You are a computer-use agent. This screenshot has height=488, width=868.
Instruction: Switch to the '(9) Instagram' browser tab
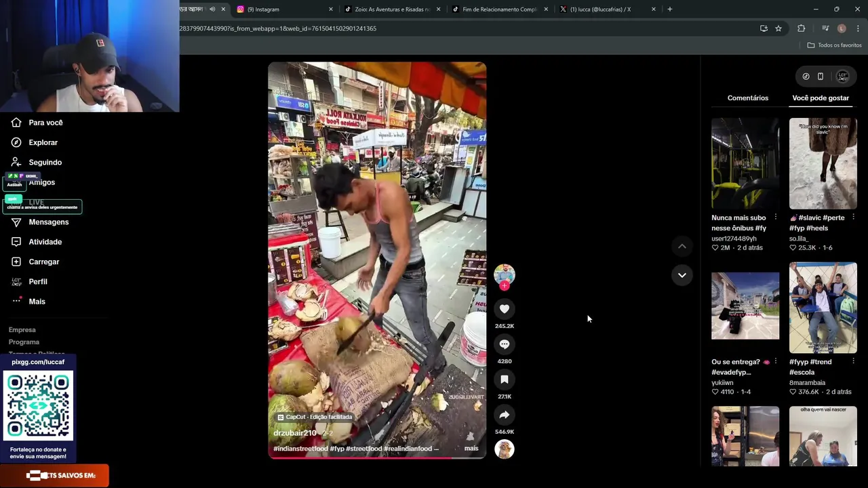coord(283,9)
